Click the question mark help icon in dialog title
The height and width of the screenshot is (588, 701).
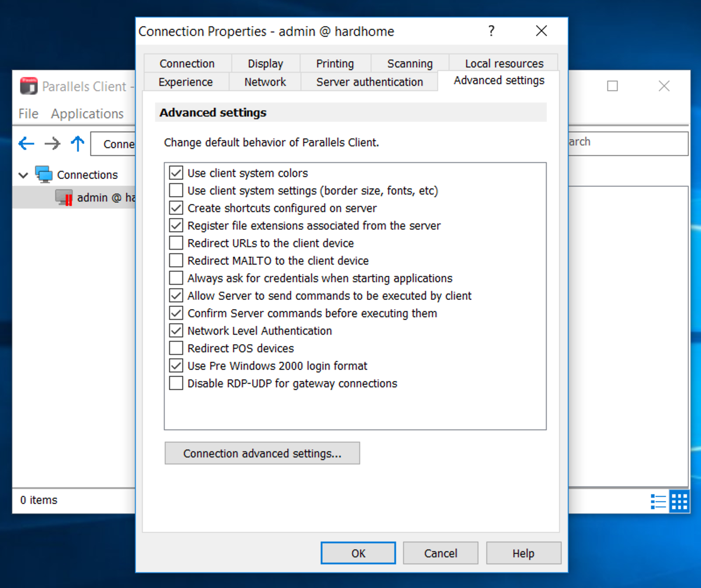(x=491, y=31)
